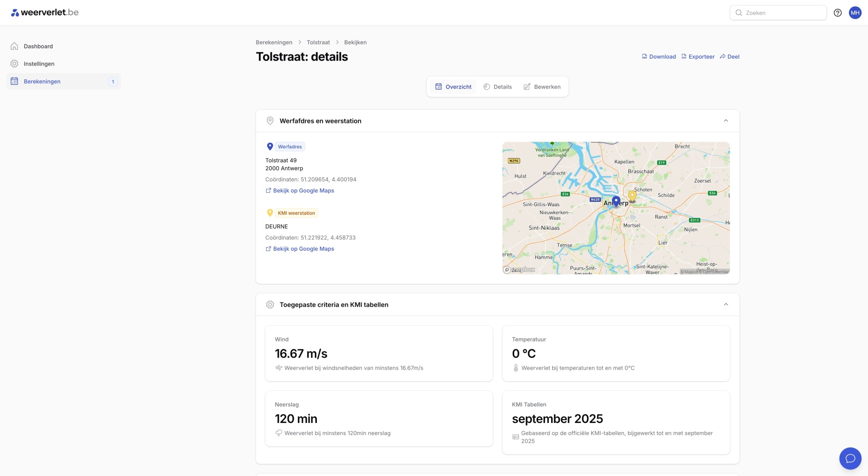
Task: Switch to the Details tab
Action: click(x=498, y=87)
